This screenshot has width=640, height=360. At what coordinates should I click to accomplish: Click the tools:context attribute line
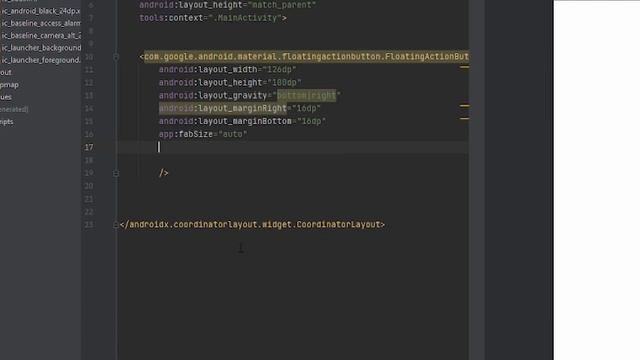(213, 18)
